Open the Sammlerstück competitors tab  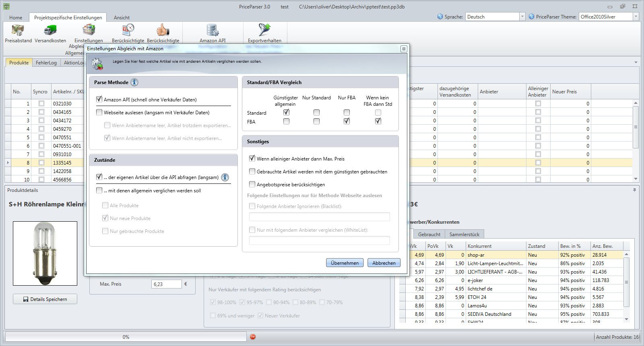464,234
